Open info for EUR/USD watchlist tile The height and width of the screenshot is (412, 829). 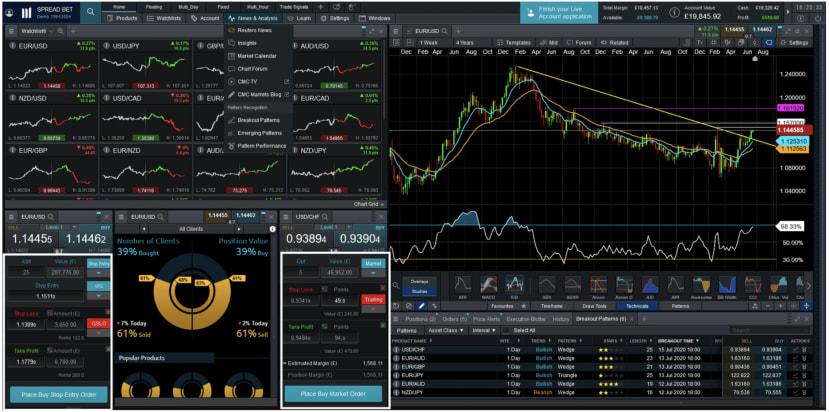tap(13, 46)
